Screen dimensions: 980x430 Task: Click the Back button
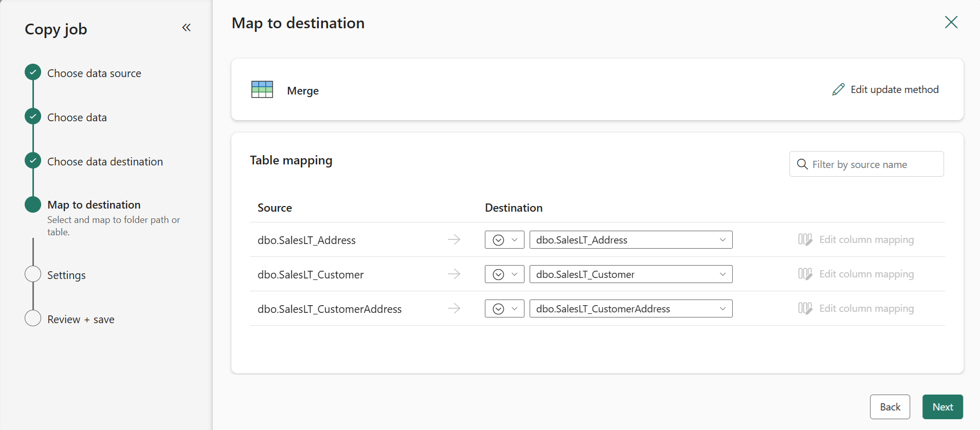coord(890,407)
